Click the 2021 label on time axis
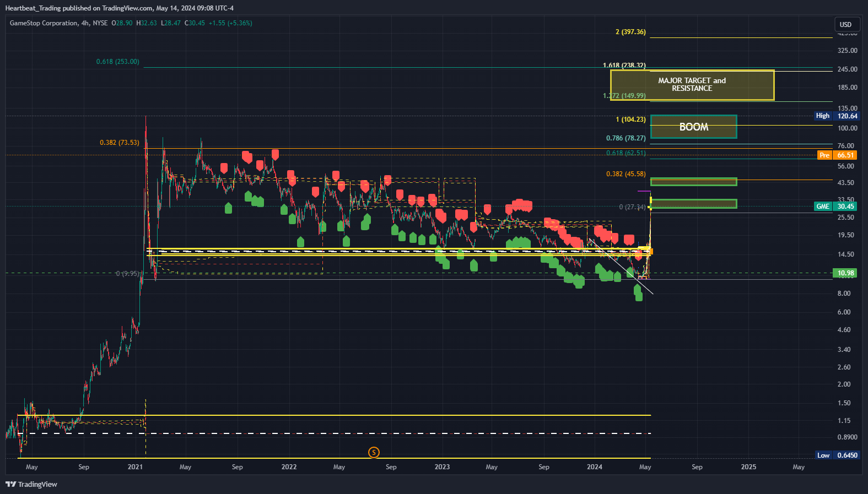This screenshot has width=868, height=494. point(135,467)
